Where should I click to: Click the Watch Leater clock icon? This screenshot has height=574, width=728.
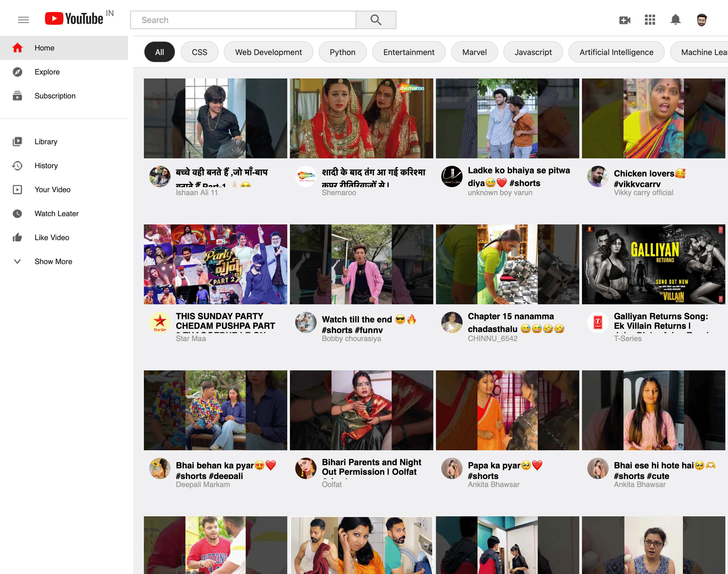tap(17, 213)
